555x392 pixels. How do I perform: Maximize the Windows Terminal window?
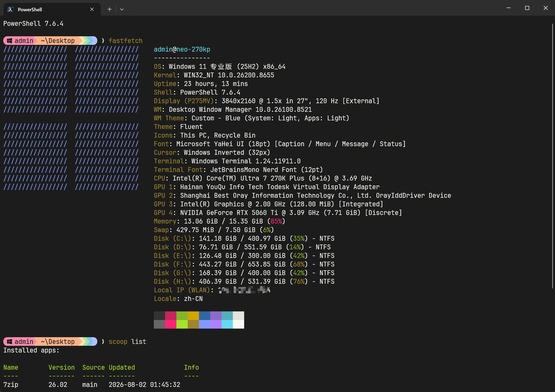coord(527,8)
